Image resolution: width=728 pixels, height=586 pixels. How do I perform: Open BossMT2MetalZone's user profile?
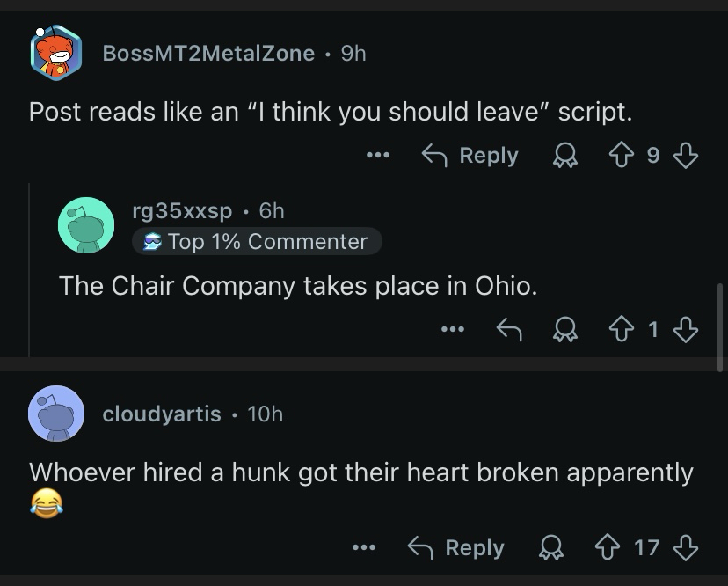click(208, 53)
